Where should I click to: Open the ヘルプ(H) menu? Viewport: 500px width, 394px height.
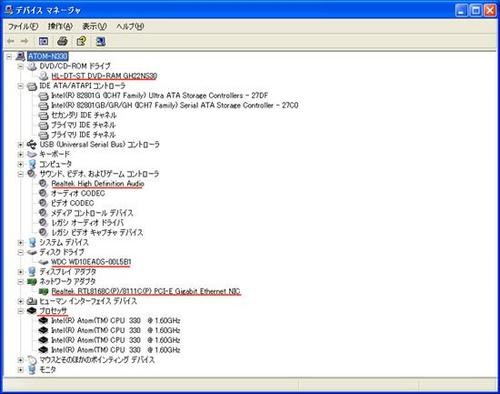(130, 26)
